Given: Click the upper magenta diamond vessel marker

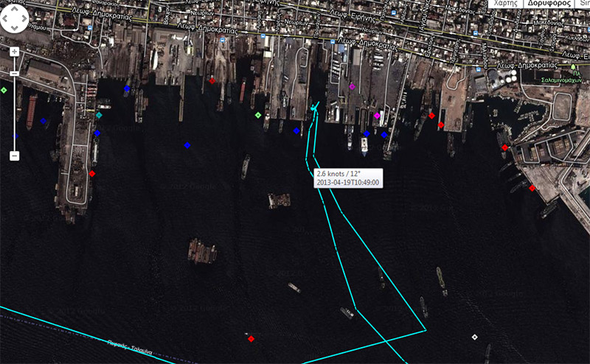Looking at the screenshot, I should [352, 87].
